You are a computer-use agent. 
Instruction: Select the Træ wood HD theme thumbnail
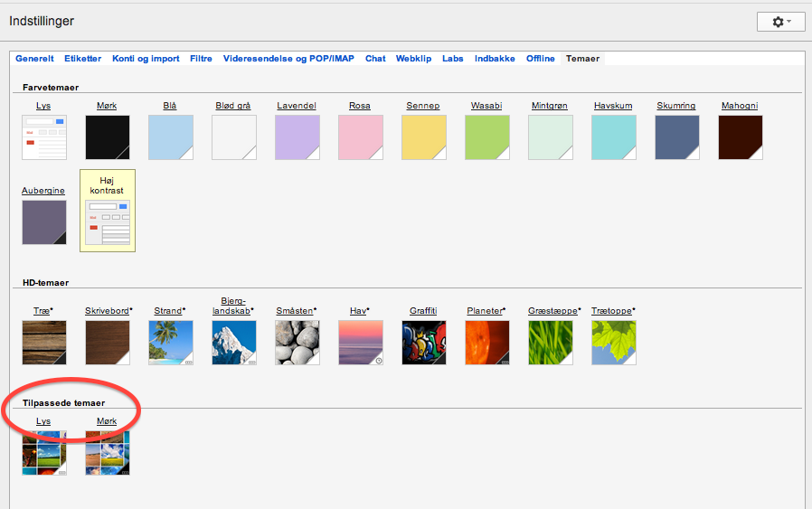tap(43, 343)
